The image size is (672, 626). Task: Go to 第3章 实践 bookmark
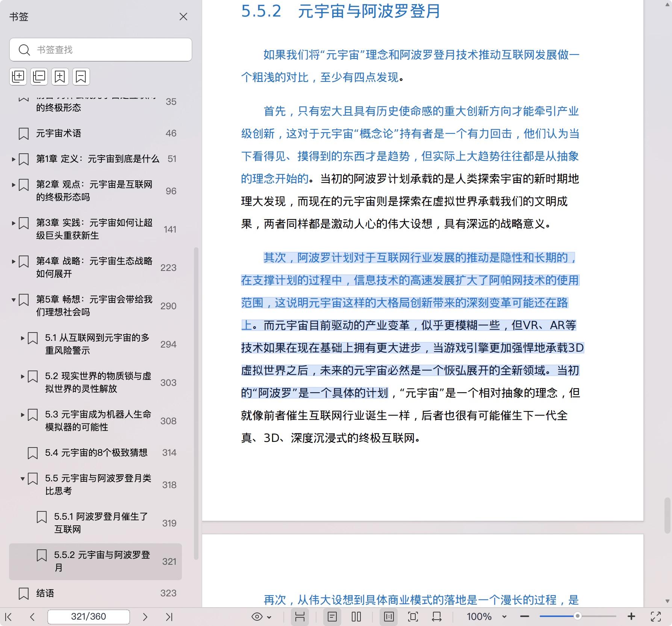94,229
